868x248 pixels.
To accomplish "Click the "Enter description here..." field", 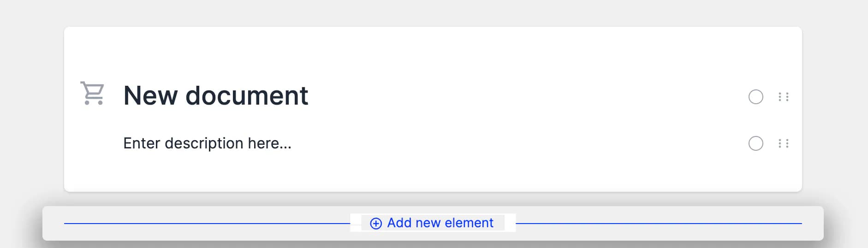I will (x=207, y=143).
